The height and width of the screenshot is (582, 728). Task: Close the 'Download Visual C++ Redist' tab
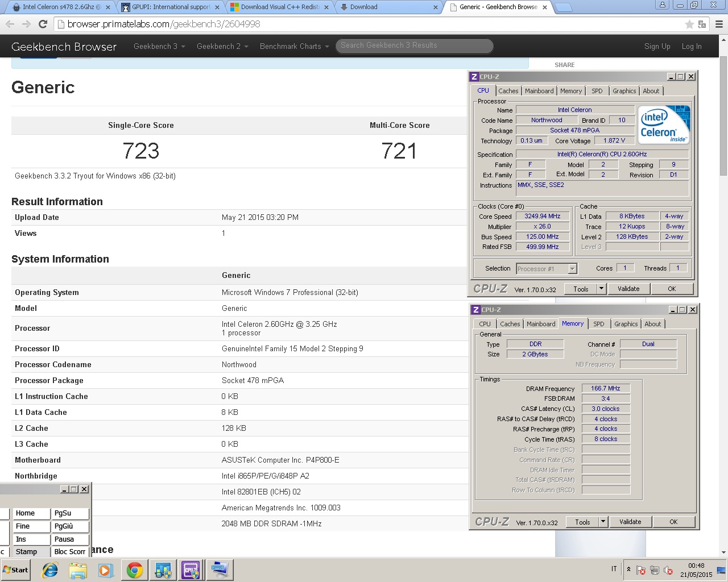(326, 7)
